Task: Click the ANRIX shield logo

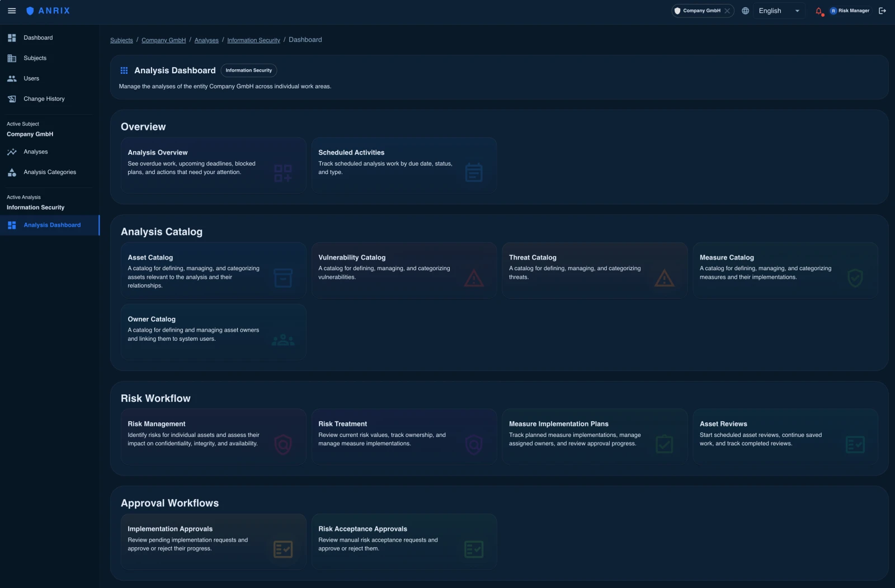Action: coord(30,11)
